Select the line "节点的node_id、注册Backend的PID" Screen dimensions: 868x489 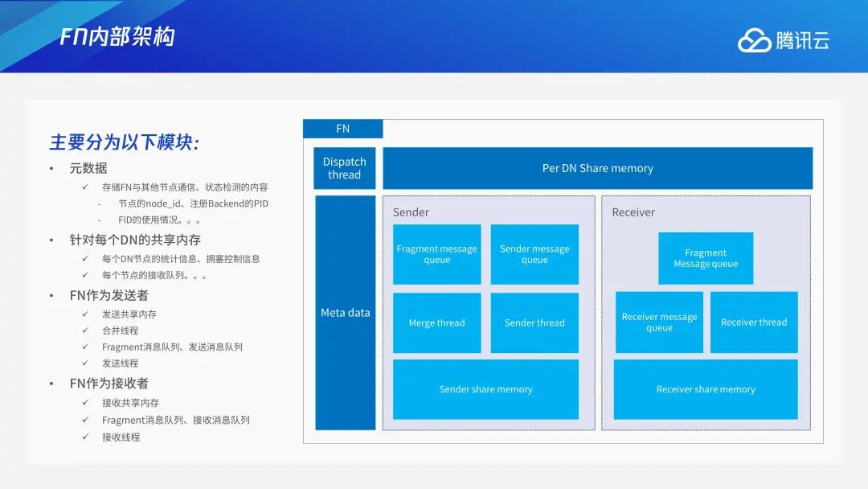point(193,203)
